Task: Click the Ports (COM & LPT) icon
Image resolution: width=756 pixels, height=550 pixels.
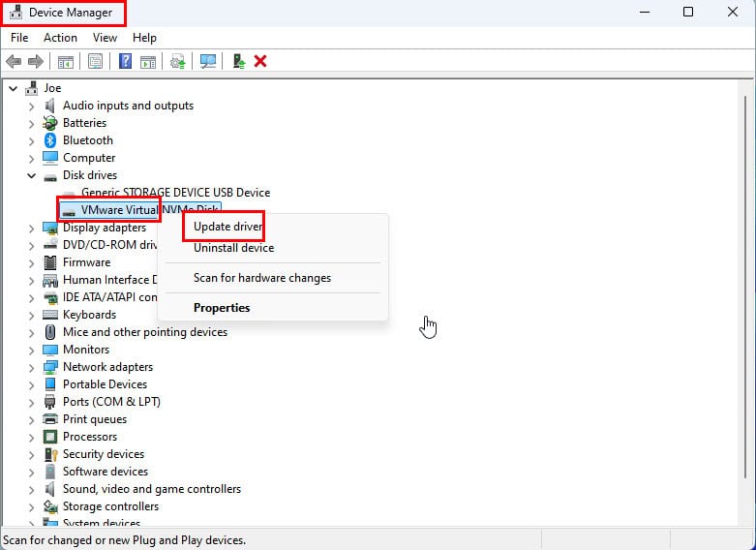Action: pos(50,402)
